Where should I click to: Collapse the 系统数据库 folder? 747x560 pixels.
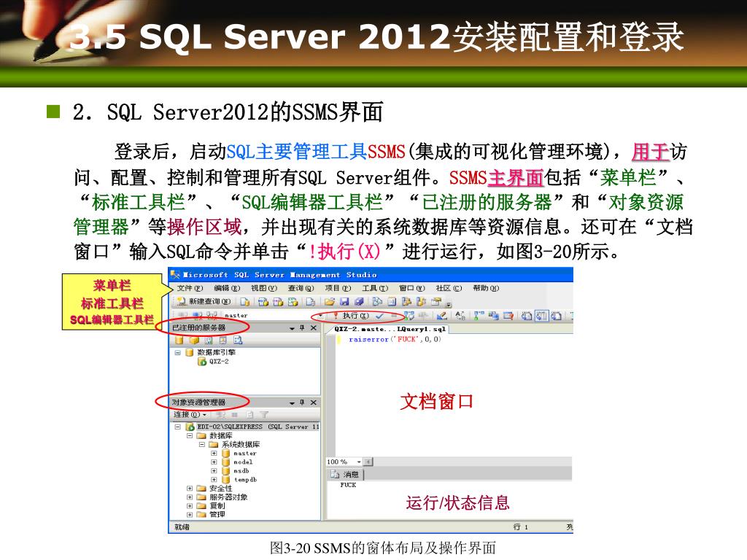[201, 444]
